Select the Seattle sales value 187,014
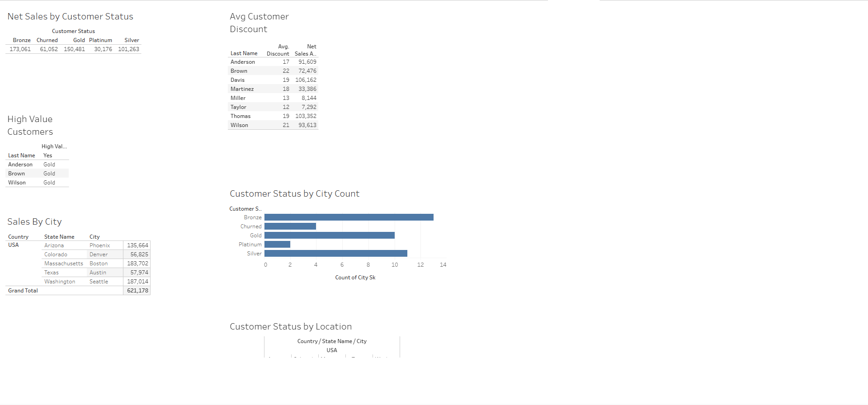The width and height of the screenshot is (868, 405). coord(137,282)
